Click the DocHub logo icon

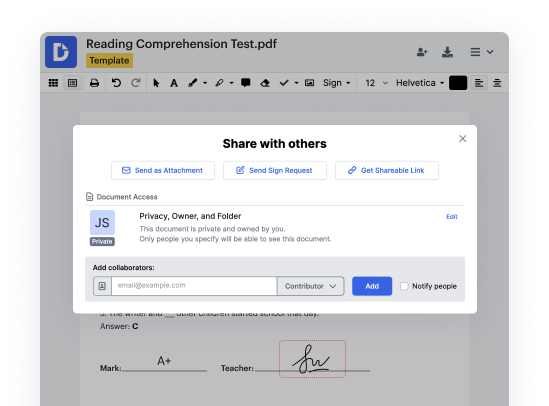[x=61, y=52]
